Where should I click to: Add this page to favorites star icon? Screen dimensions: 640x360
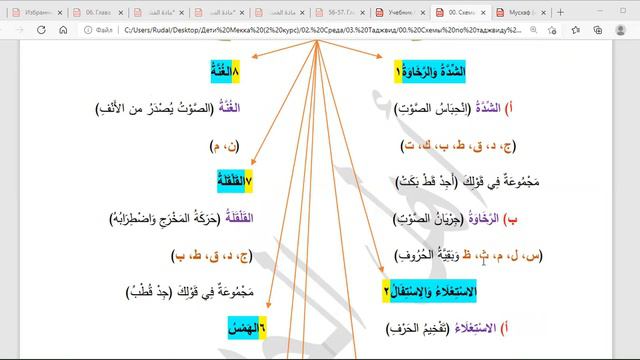tap(552, 30)
